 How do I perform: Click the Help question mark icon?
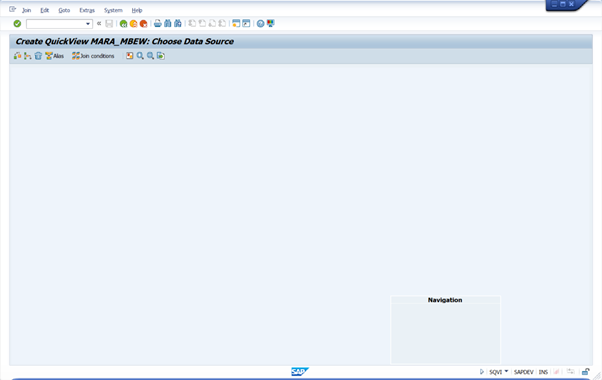coord(260,23)
